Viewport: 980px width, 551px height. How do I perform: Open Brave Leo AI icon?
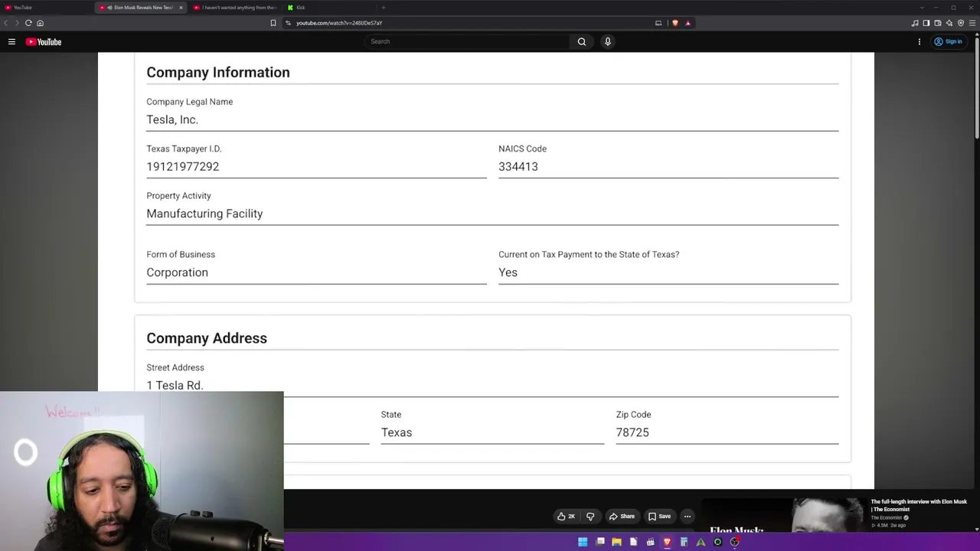tap(949, 23)
